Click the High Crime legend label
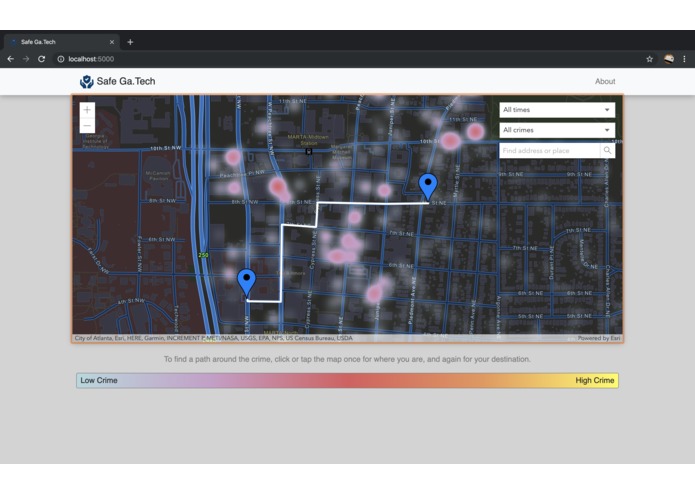The width and height of the screenshot is (695, 494). [x=595, y=381]
